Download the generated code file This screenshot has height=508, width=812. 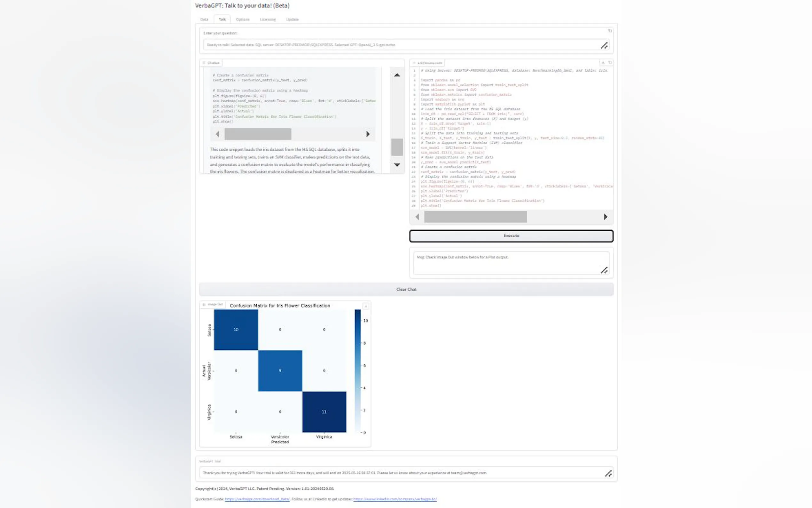click(x=603, y=62)
